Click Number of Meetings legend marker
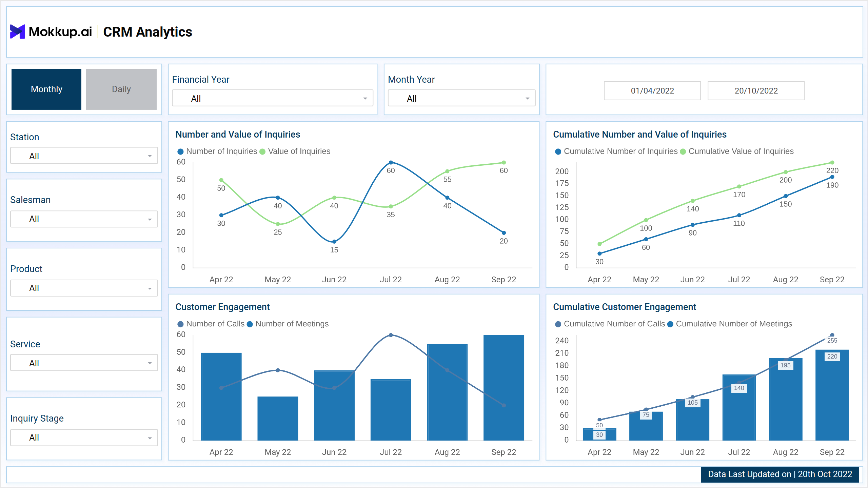The height and width of the screenshot is (488, 868). point(250,324)
